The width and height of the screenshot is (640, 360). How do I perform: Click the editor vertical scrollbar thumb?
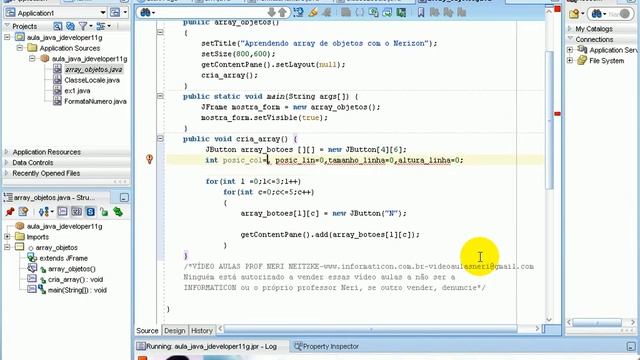[549, 120]
